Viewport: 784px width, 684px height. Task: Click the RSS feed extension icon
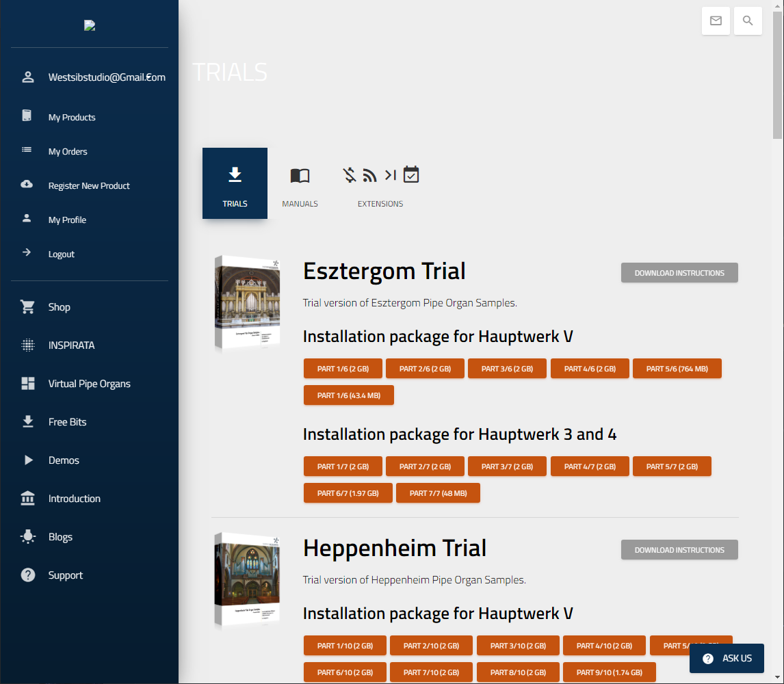click(370, 176)
